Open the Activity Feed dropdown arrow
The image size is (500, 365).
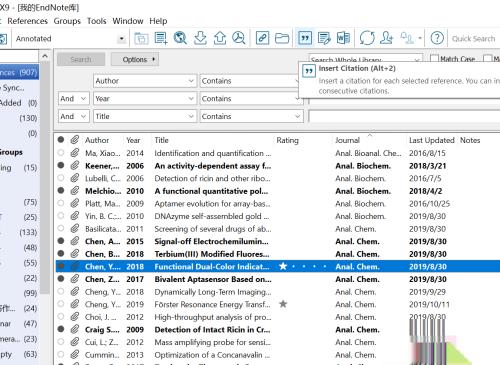420,38
